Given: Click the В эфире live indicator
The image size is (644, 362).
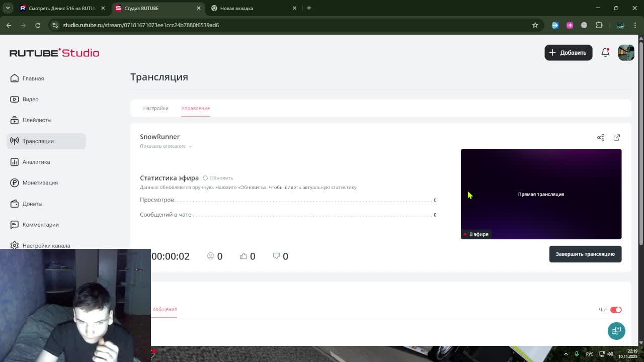Looking at the screenshot, I should tap(476, 234).
